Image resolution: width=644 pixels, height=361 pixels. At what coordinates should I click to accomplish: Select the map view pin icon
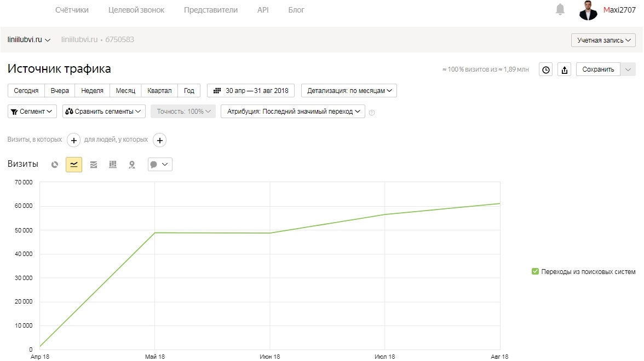click(132, 165)
